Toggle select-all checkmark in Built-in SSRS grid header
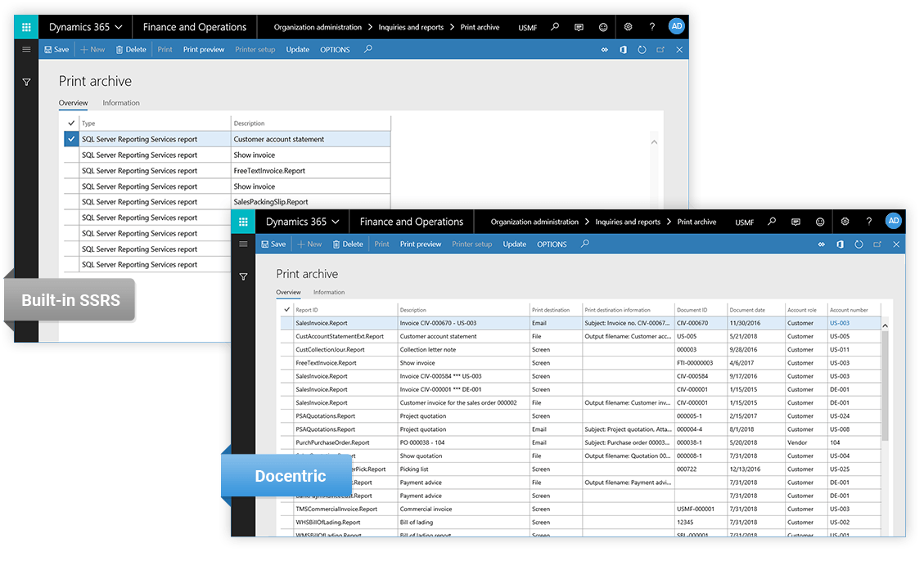924x561 pixels. [x=71, y=123]
